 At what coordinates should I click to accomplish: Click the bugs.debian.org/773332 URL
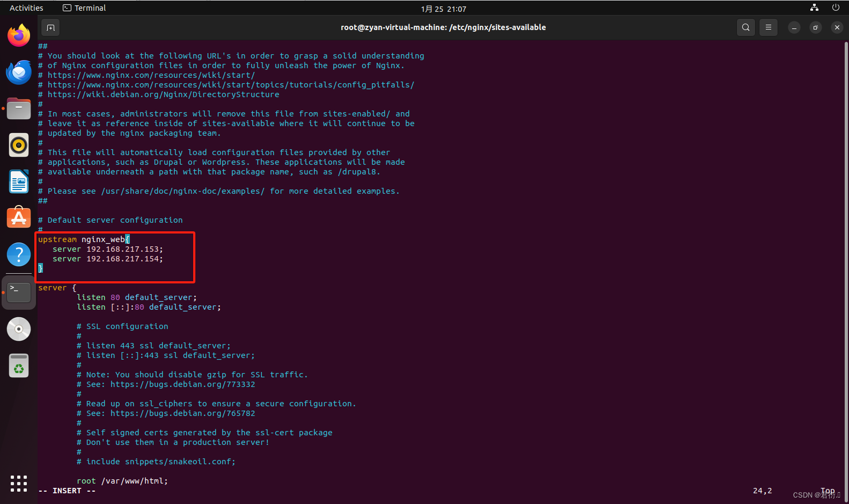coord(183,384)
